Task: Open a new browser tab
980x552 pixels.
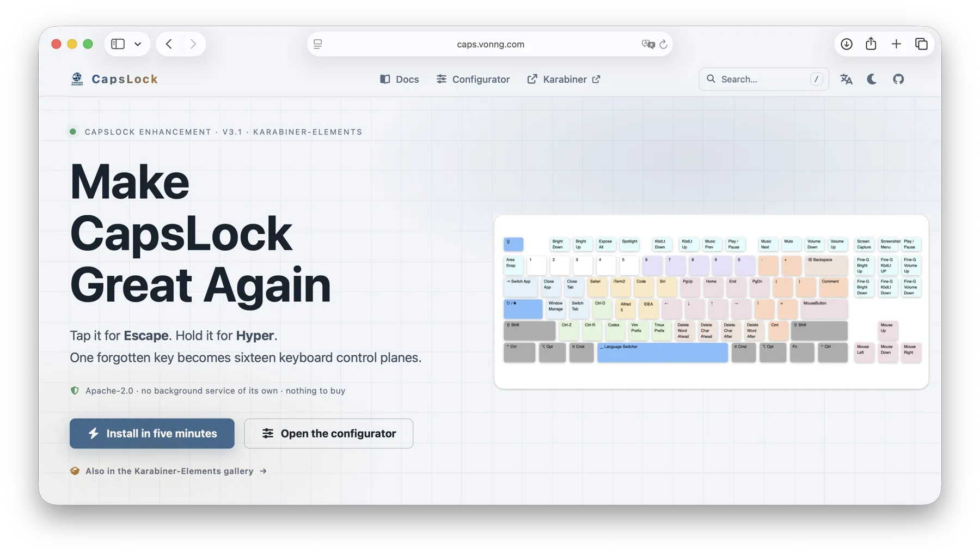Action: 896,44
